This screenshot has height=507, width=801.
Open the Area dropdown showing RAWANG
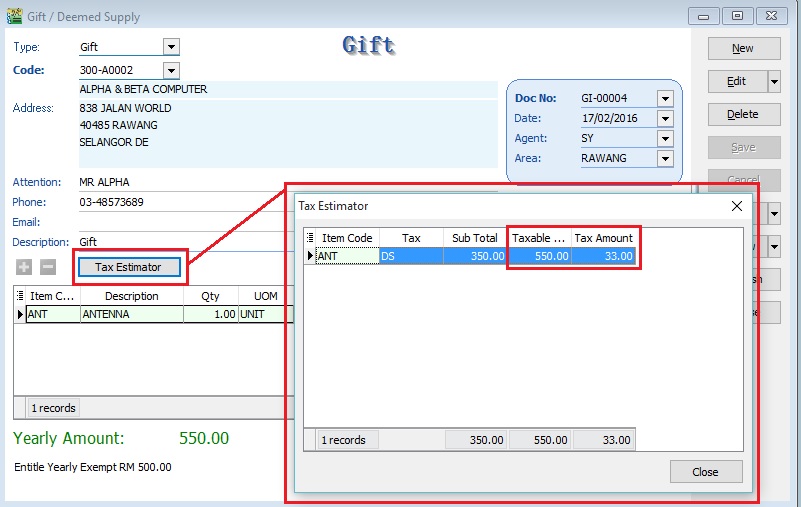coord(665,158)
